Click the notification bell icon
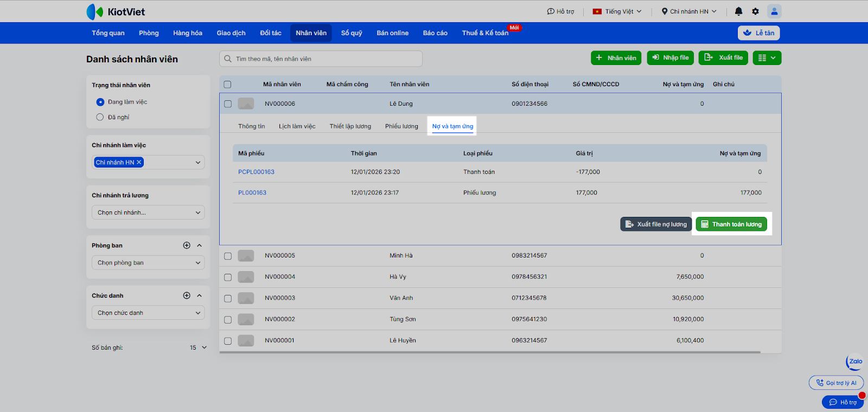Screen dimensions: 868x412 click(738, 11)
